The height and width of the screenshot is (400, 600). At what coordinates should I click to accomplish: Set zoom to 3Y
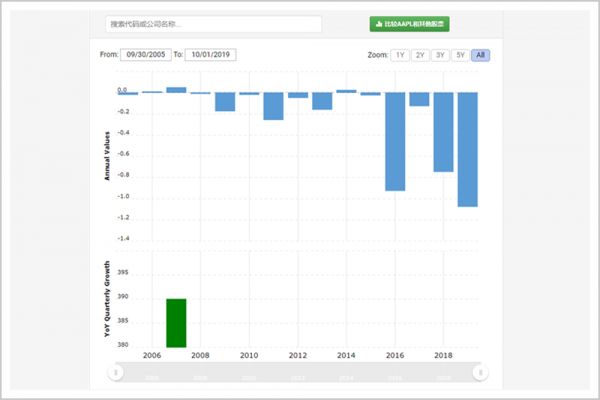440,55
